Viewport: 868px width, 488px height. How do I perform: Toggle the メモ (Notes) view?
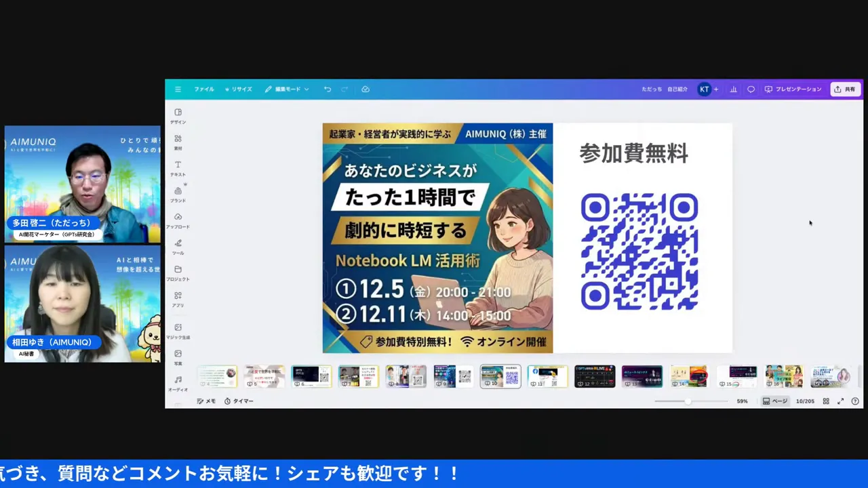click(x=205, y=401)
